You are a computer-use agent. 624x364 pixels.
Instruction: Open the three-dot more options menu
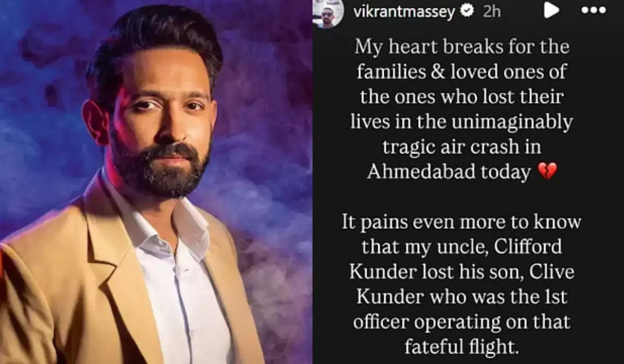pos(593,11)
